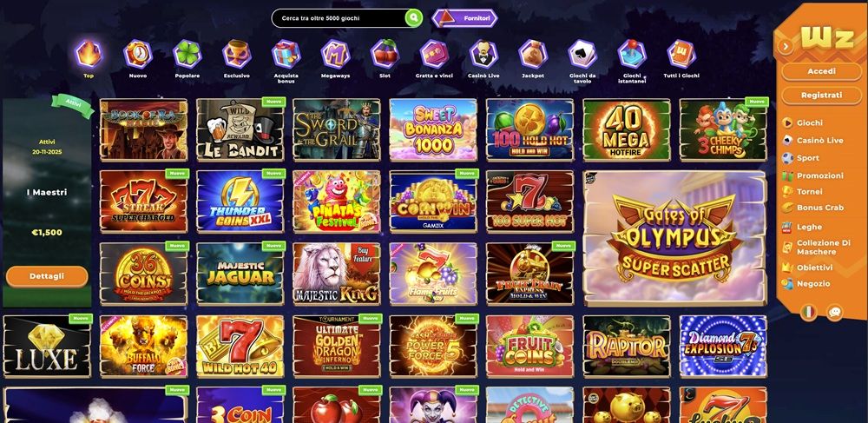Click the Registrati sign-up button
Screen dimensions: 868x423
coord(821,96)
